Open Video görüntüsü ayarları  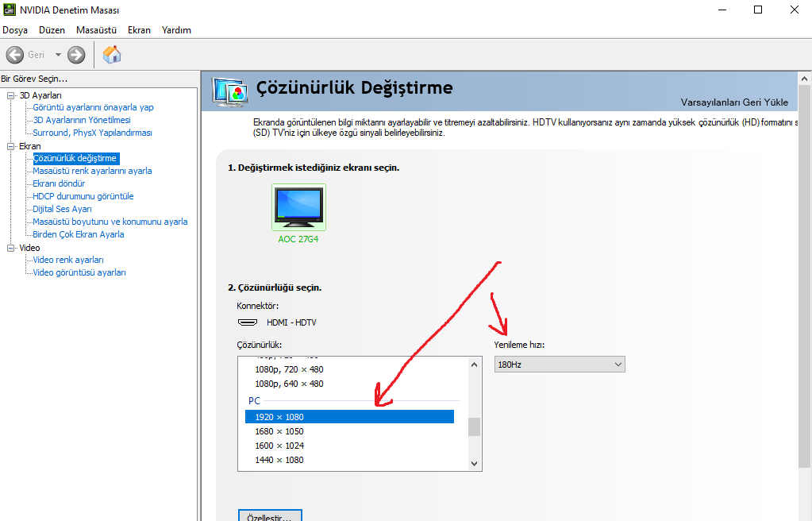click(79, 272)
